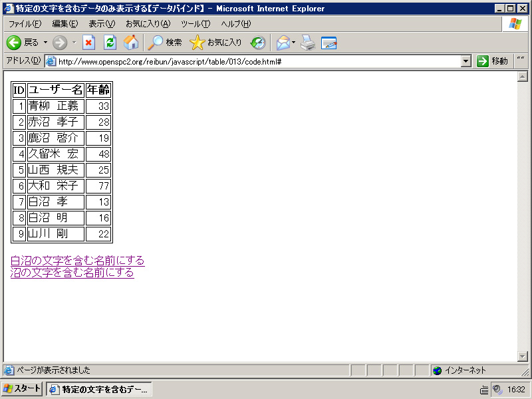Open the ツール(T) menu
This screenshot has width=532, height=399.
(196, 24)
